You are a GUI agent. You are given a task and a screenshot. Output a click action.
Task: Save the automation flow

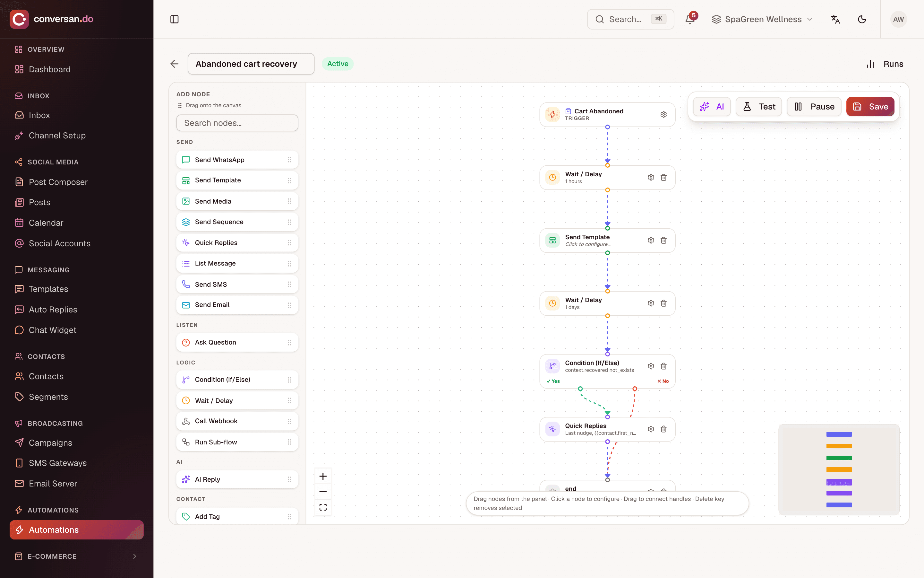[870, 107]
